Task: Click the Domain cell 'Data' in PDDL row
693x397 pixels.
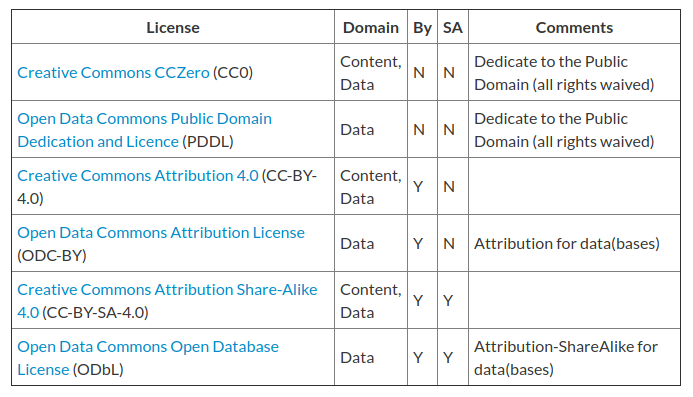Action: (357, 130)
